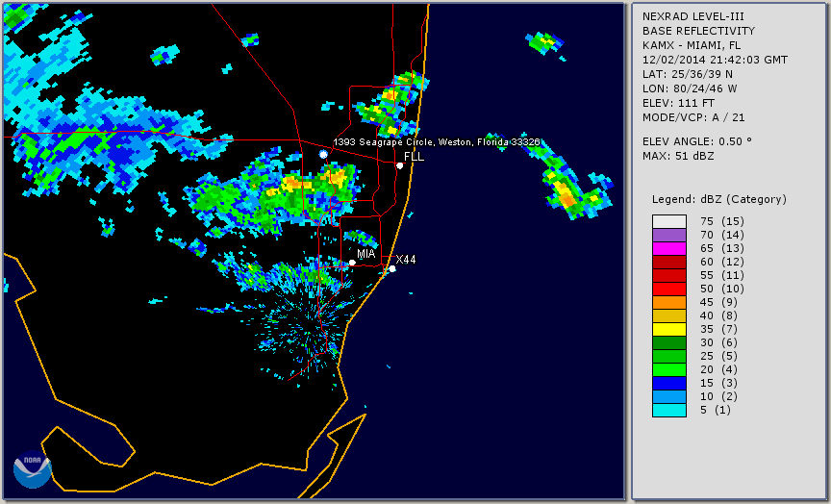Click the '5 (1)' legend value
Screen dimensions: 831x504
coord(715,410)
